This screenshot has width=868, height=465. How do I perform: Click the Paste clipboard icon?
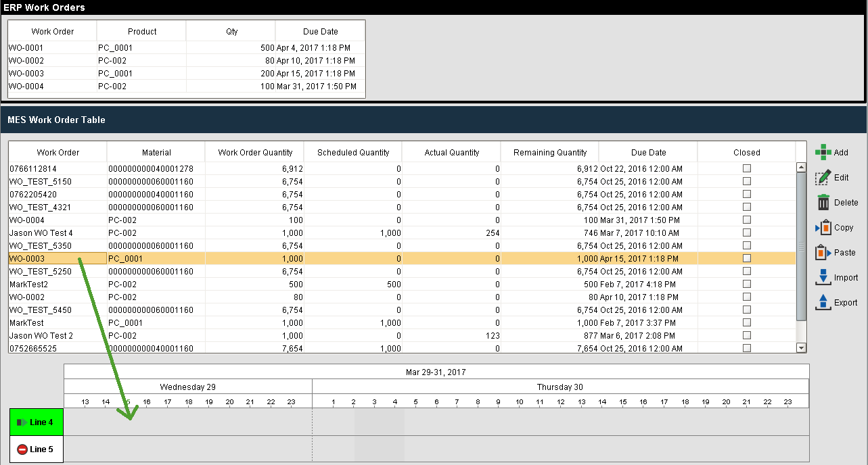click(x=823, y=253)
